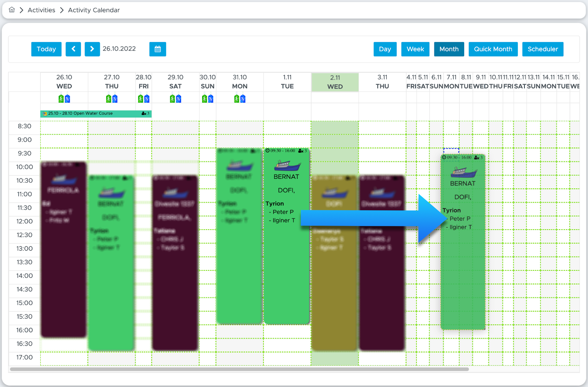Click the blue percent tag under 31.10 MON
Image resolution: width=588 pixels, height=387 pixels.
[243, 99]
